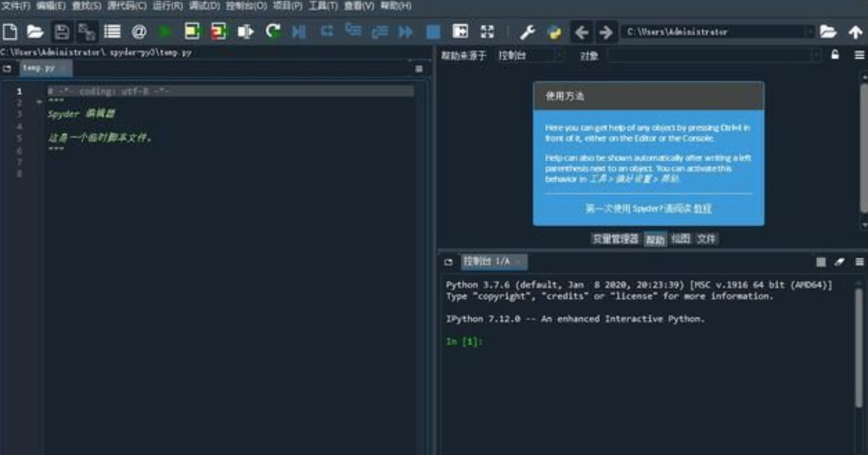Select the temp.py editor tab
868x455 pixels.
pyautogui.click(x=44, y=68)
